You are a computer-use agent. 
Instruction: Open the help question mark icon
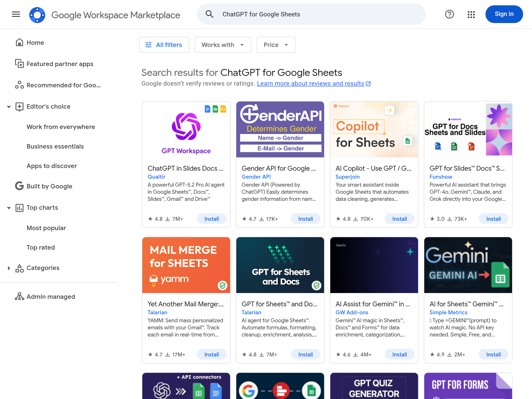coord(449,14)
